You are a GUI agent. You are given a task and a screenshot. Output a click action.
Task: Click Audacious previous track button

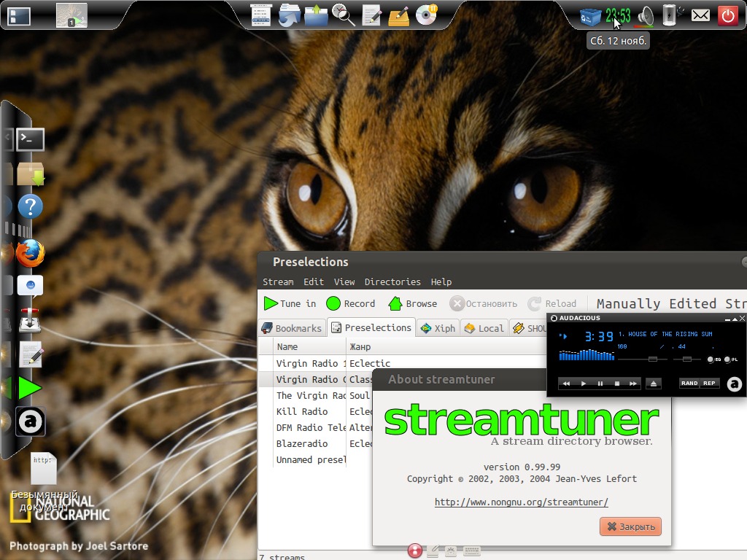tap(566, 384)
